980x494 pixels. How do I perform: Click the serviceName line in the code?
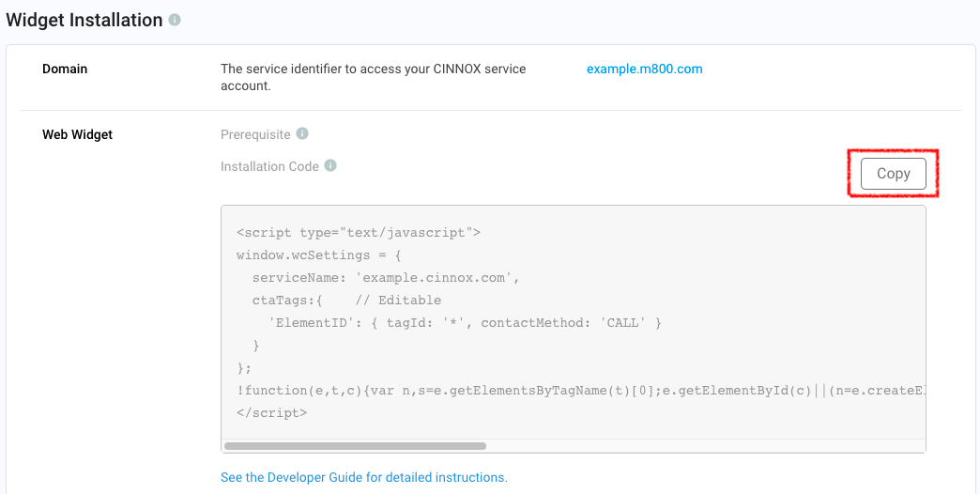coord(386,278)
